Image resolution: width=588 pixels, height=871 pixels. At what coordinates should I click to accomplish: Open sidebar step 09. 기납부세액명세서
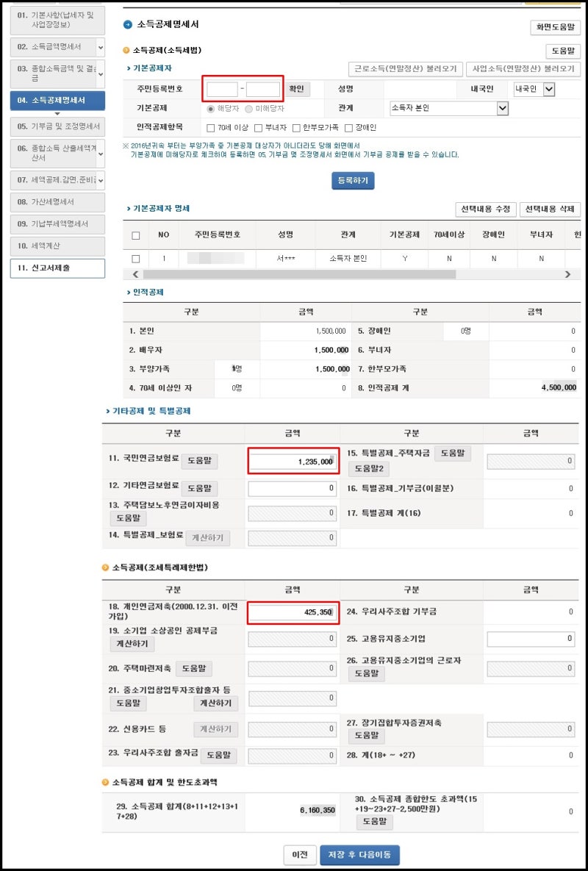(x=57, y=224)
